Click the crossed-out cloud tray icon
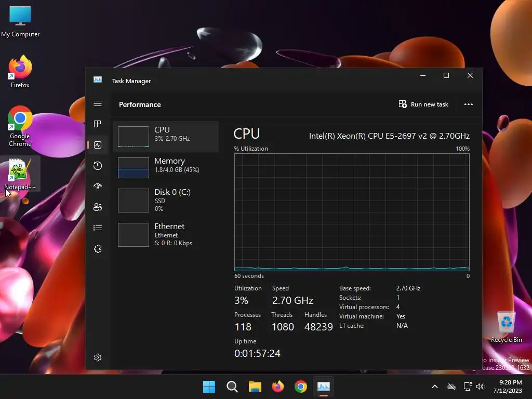The height and width of the screenshot is (399, 532). click(x=451, y=387)
